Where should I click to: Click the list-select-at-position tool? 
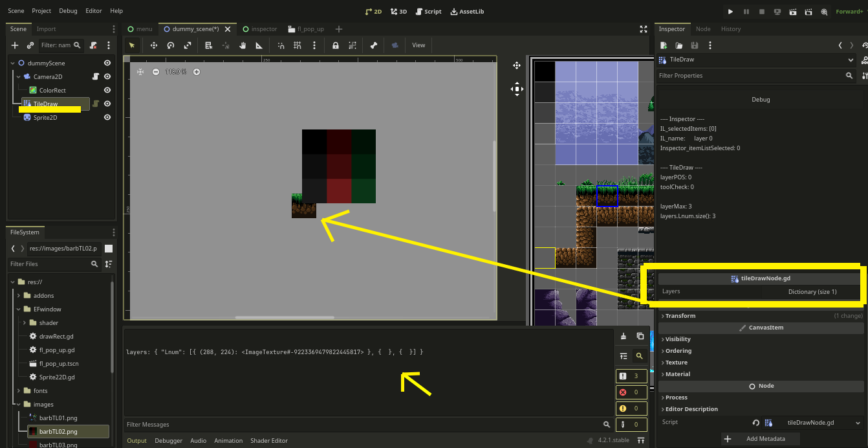[x=208, y=45]
